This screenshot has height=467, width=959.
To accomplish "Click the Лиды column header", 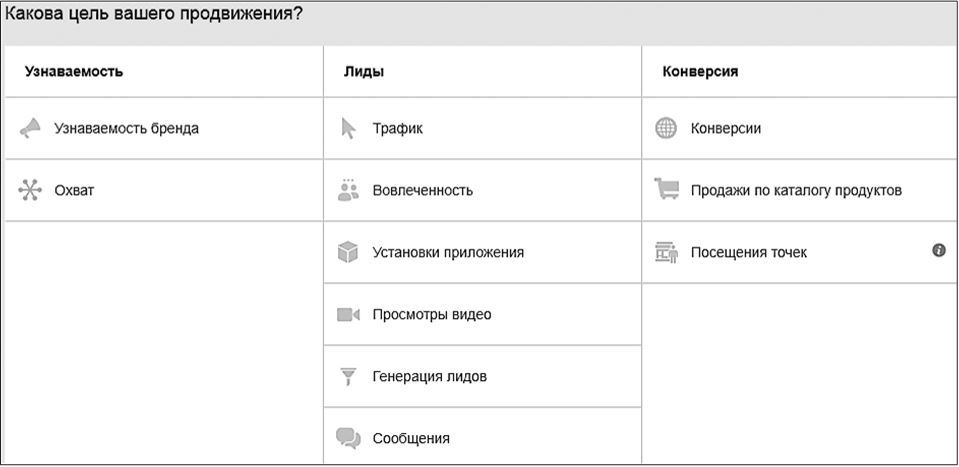I will [x=364, y=72].
